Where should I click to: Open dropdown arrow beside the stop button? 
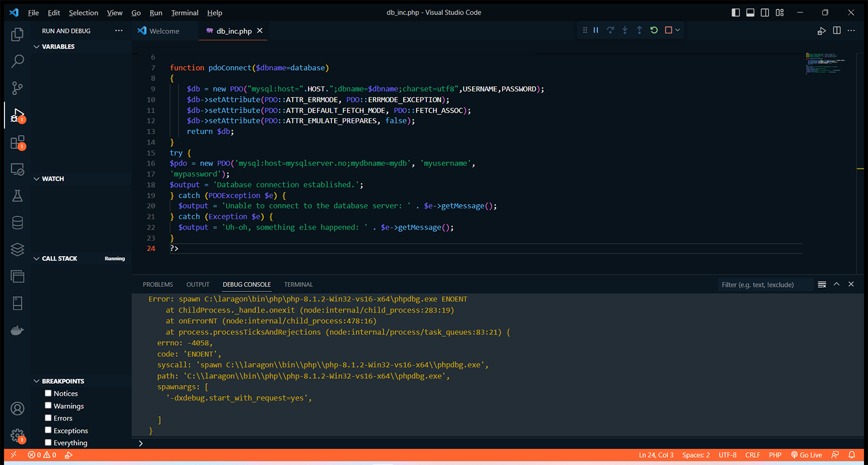click(678, 30)
